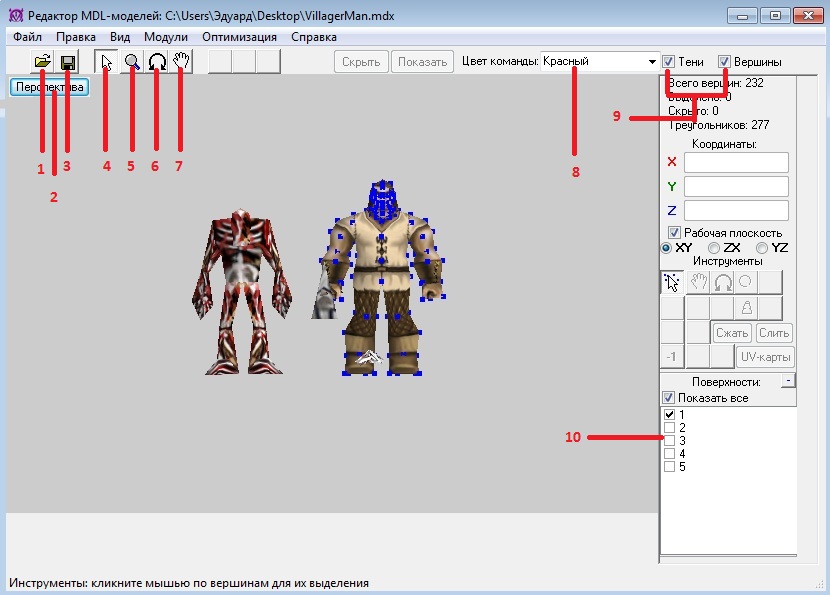This screenshot has width=830, height=595.
Task: Select the ZX working plane radio button
Action: coord(714,247)
